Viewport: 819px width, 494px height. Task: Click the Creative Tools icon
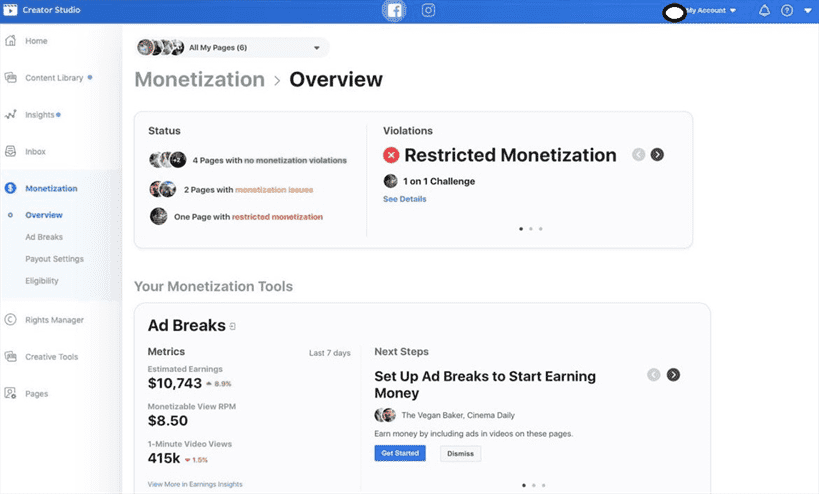click(10, 357)
